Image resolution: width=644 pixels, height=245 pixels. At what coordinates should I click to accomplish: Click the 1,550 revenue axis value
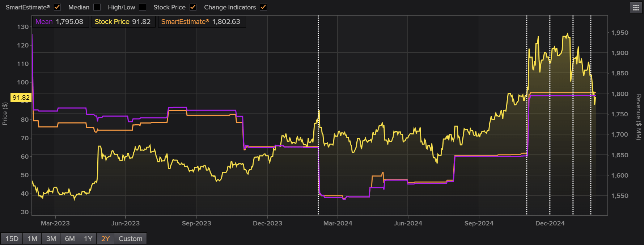click(620, 196)
